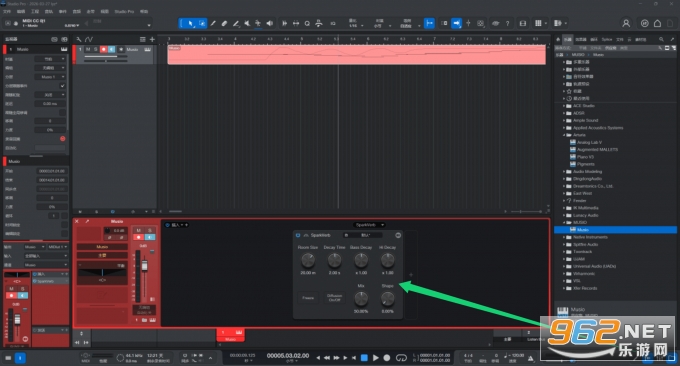Click the Decay Time knob
Image resolution: width=680 pixels, height=366 pixels.
tap(334, 260)
